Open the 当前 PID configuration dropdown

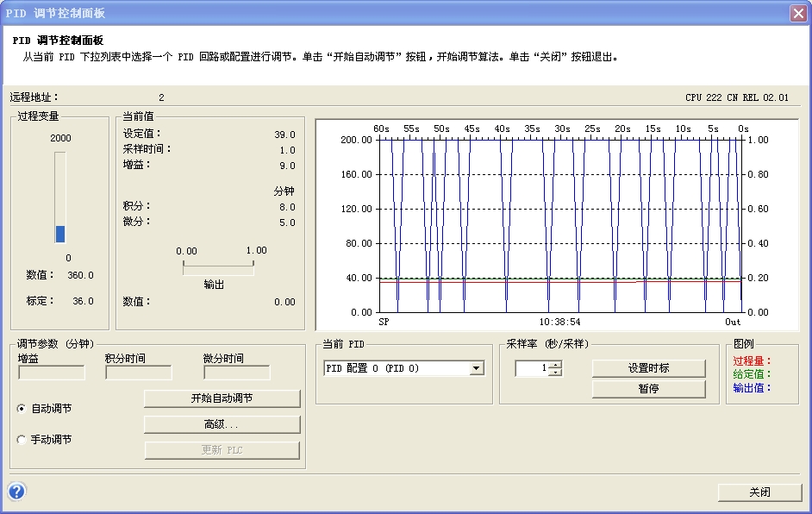click(477, 368)
